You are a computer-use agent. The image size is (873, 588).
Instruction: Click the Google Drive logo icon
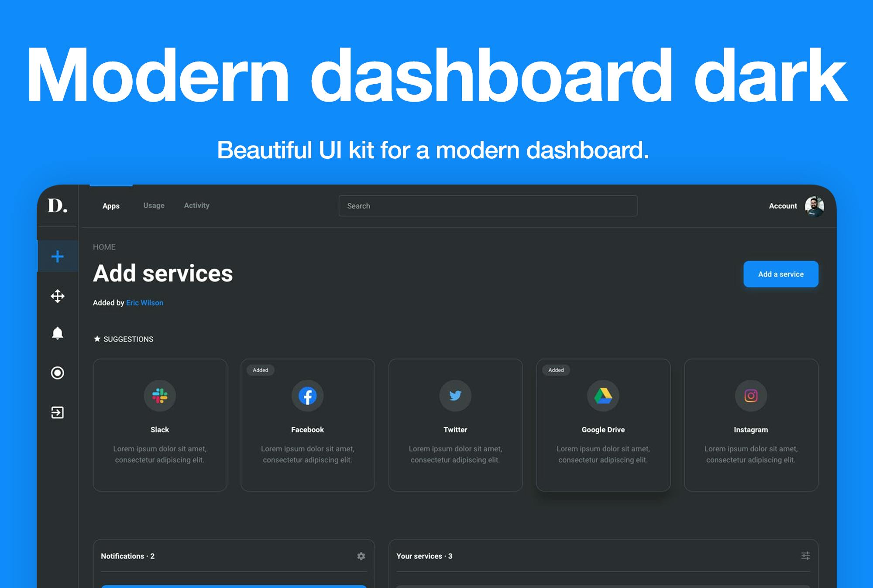point(603,396)
